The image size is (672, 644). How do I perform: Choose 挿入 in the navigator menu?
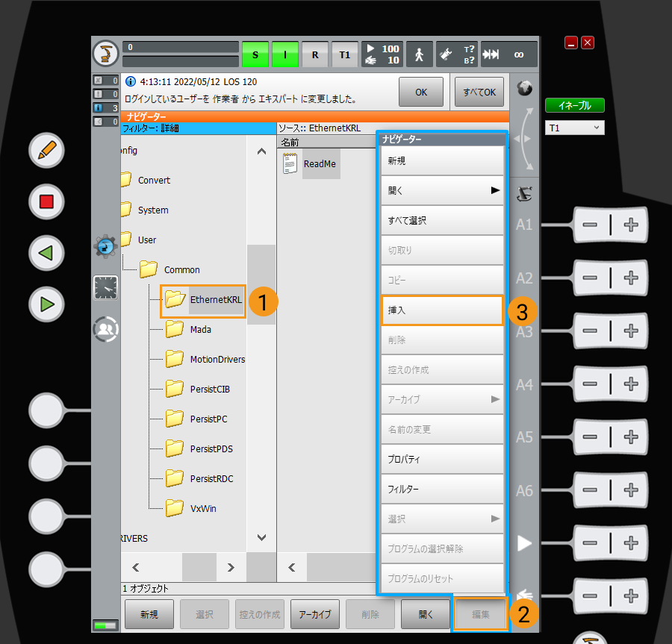click(x=442, y=310)
